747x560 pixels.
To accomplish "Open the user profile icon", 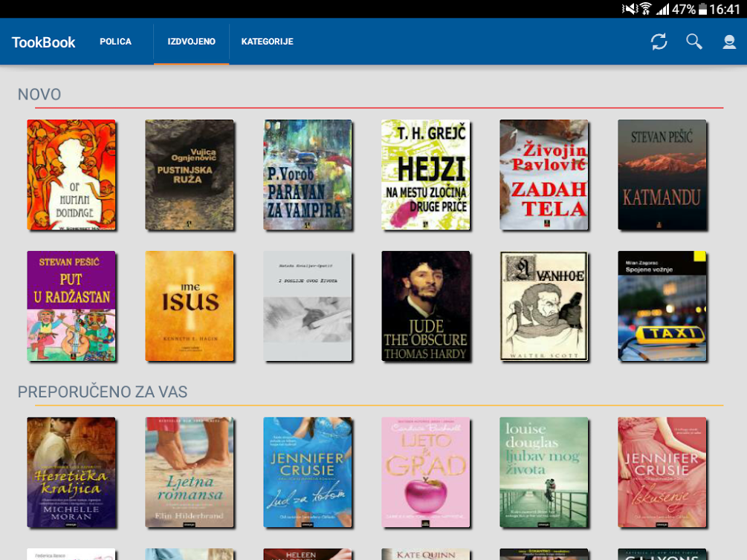I will [x=729, y=42].
